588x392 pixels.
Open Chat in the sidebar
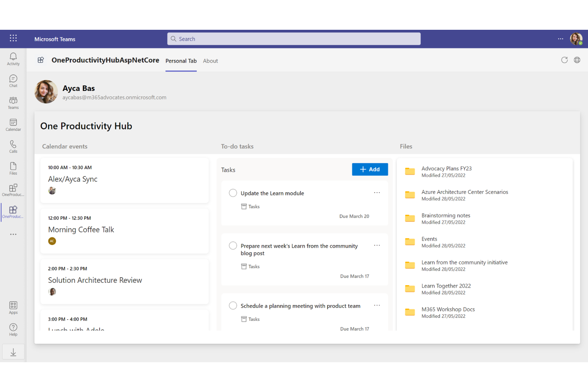tap(13, 81)
